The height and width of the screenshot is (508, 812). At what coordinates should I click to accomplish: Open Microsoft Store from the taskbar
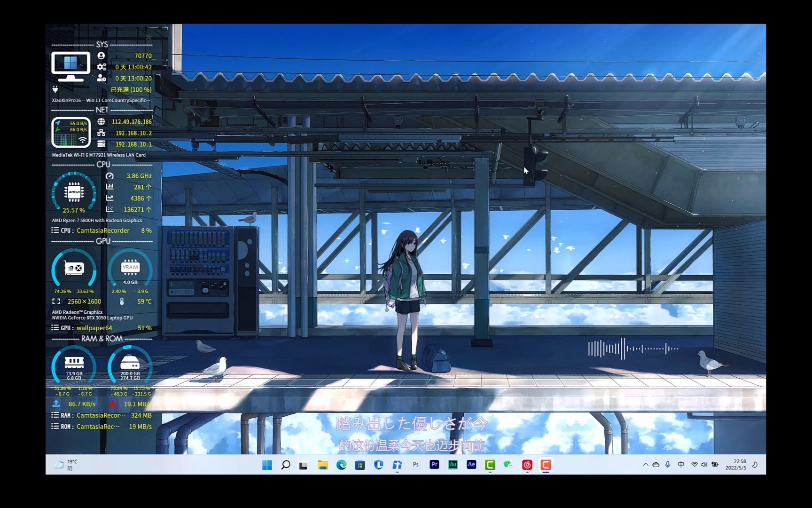tap(360, 465)
